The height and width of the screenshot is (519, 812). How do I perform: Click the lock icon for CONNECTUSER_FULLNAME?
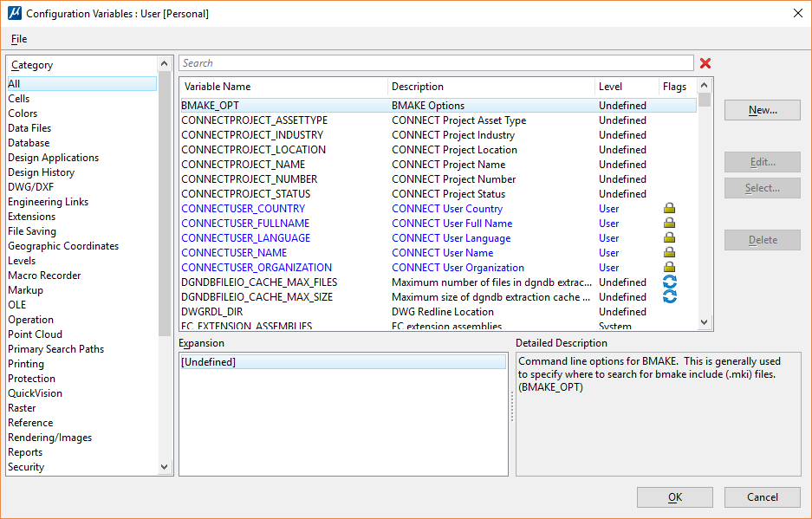coord(669,224)
